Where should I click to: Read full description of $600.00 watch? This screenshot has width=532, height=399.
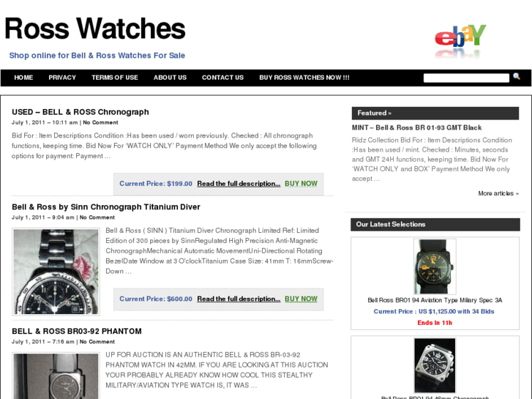[x=239, y=299]
